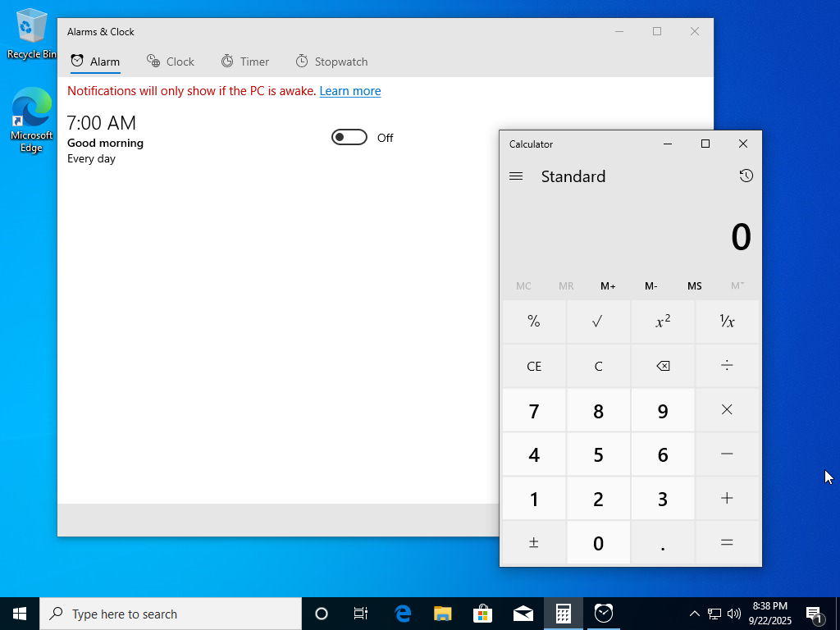Show hidden system tray icons
The height and width of the screenshot is (630, 840).
pyautogui.click(x=694, y=614)
